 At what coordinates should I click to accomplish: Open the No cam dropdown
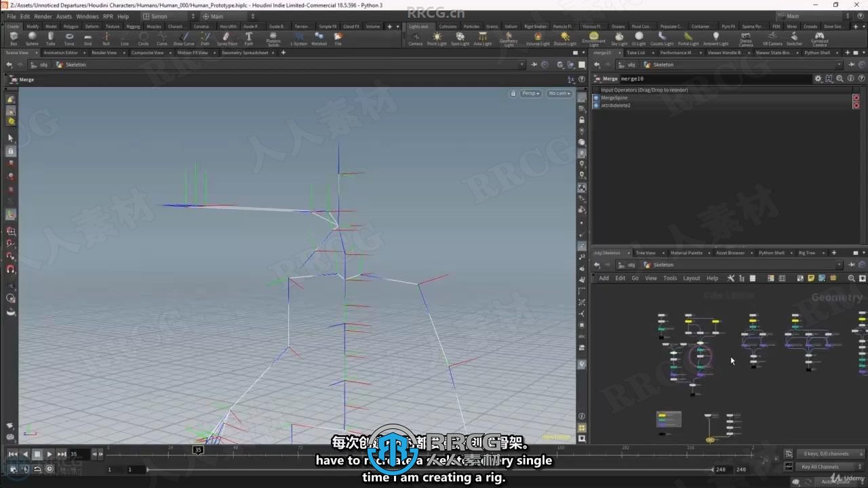tap(559, 93)
